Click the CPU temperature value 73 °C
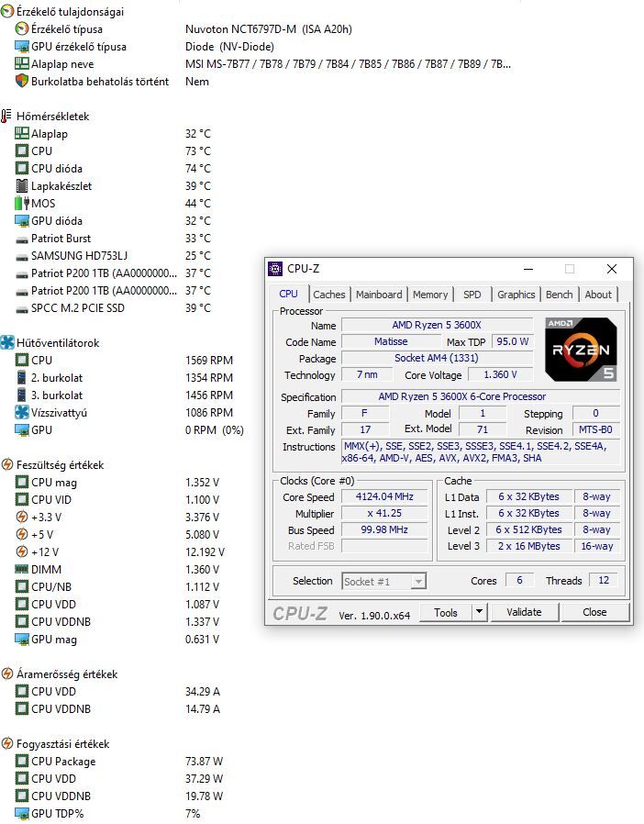The image size is (644, 824). pos(197,151)
